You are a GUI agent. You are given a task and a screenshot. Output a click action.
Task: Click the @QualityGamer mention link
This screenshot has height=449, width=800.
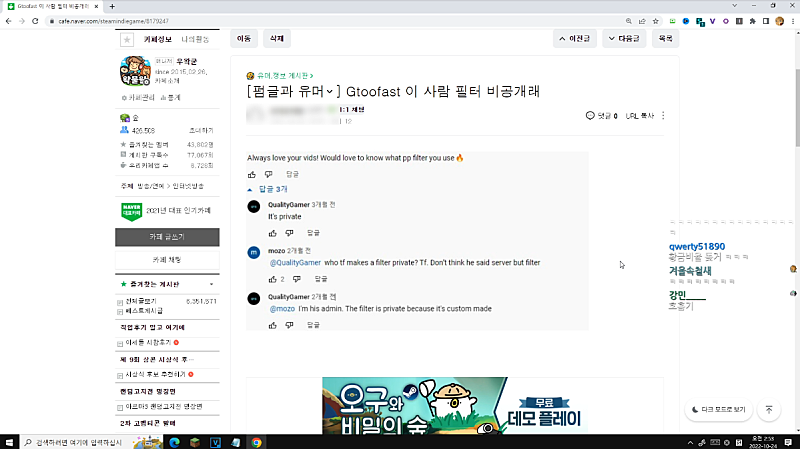[x=295, y=263]
